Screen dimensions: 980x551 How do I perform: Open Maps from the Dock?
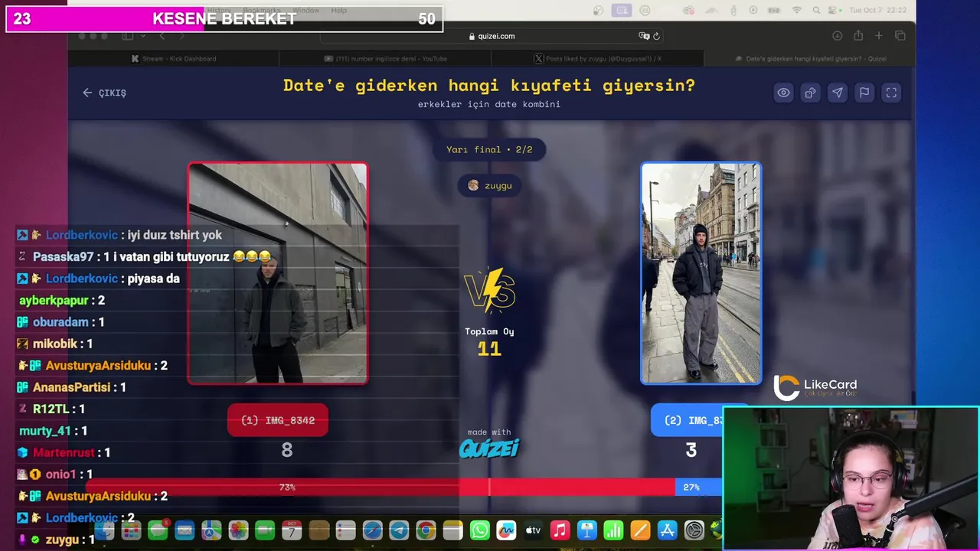tap(211, 530)
